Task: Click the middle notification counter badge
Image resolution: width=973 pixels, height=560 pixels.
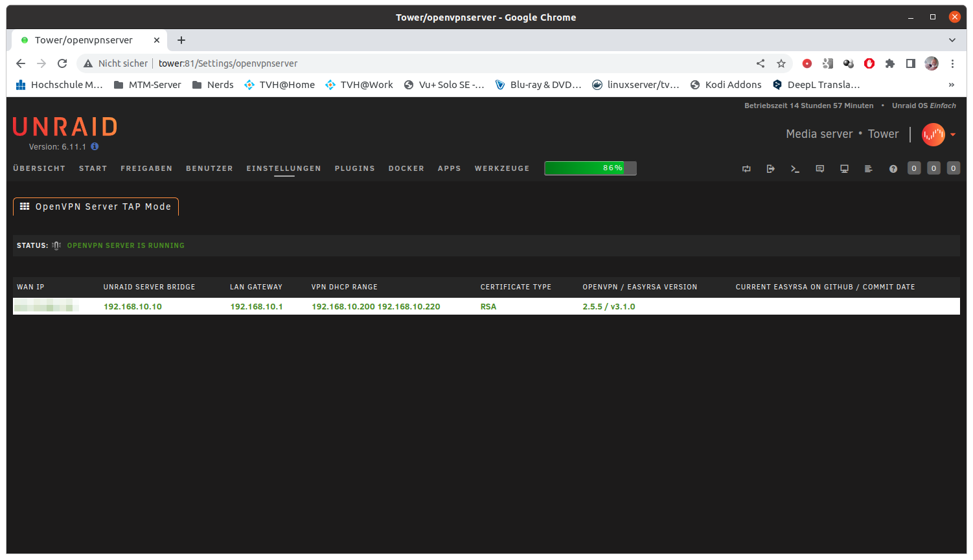Action: [933, 168]
